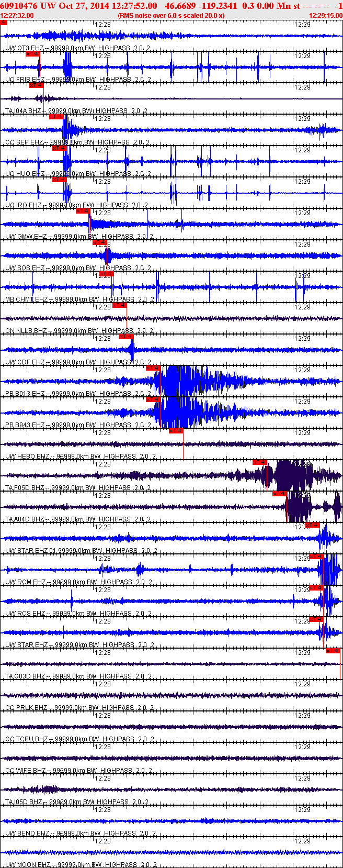Click the RMS noise scaling note
The image size is (343, 868).
[x=171, y=15]
